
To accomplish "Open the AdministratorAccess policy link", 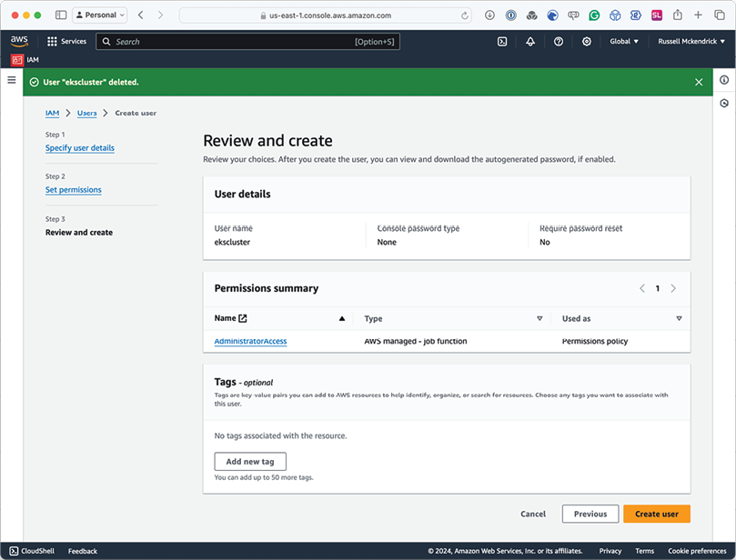I will point(250,341).
